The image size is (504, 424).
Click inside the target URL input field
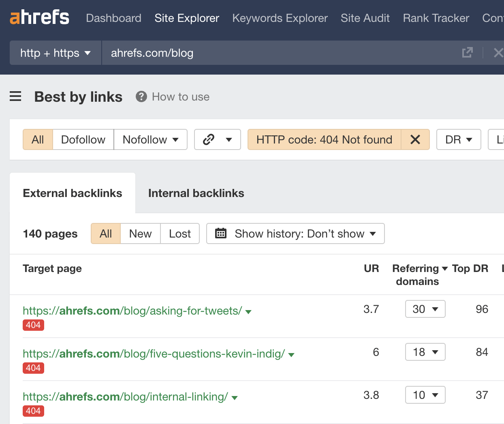pos(243,53)
